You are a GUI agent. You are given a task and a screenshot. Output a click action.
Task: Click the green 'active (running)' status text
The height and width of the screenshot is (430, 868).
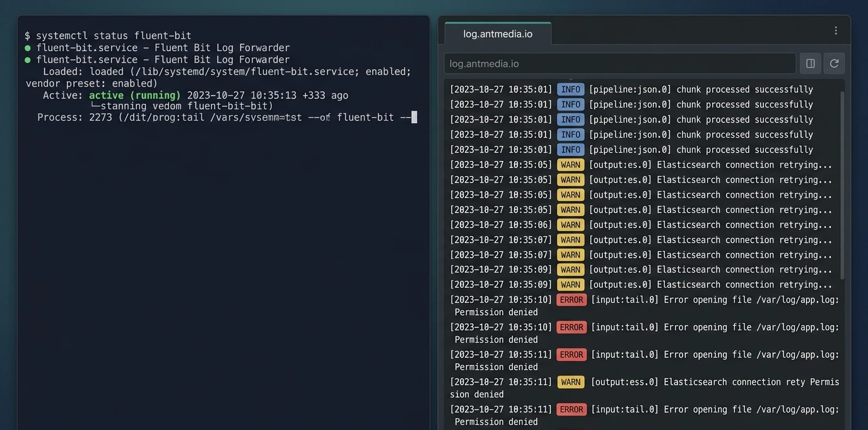pyautogui.click(x=135, y=95)
